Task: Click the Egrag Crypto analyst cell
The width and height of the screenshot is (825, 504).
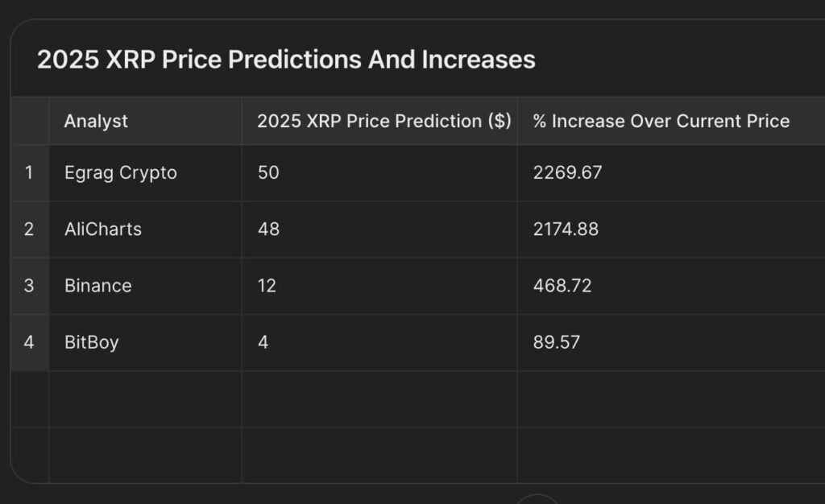Action: pyautogui.click(x=121, y=172)
